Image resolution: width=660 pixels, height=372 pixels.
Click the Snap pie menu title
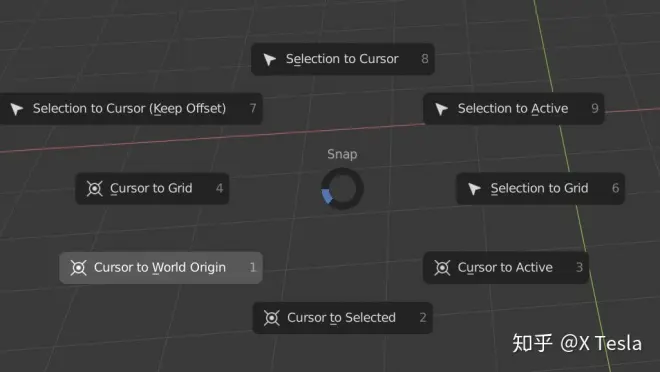coord(342,154)
